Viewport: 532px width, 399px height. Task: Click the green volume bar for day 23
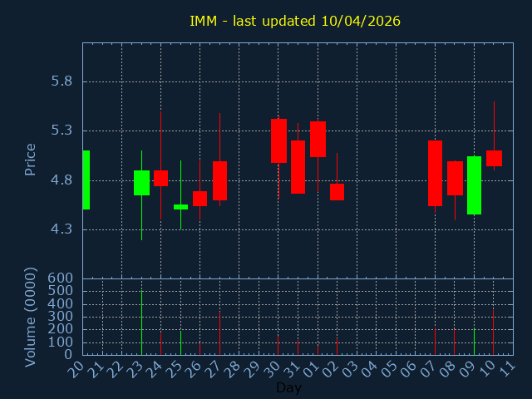141,323
